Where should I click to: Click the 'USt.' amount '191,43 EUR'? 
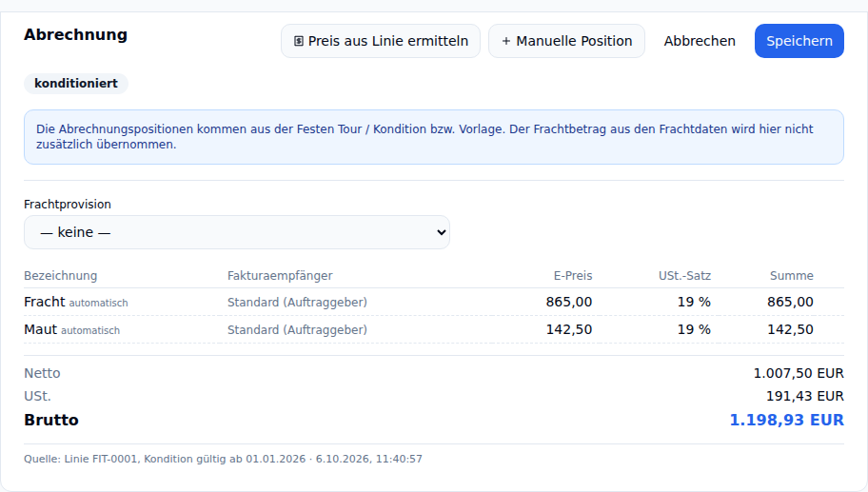(804, 396)
